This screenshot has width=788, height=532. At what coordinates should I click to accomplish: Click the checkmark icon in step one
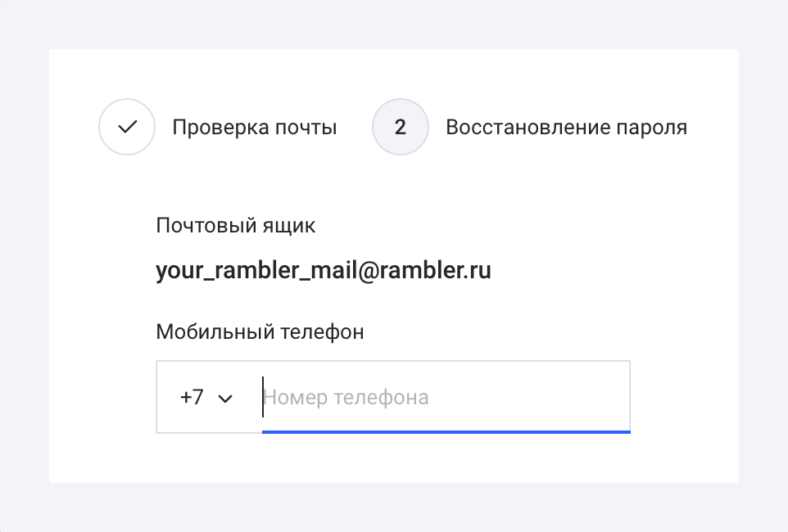pos(127,127)
